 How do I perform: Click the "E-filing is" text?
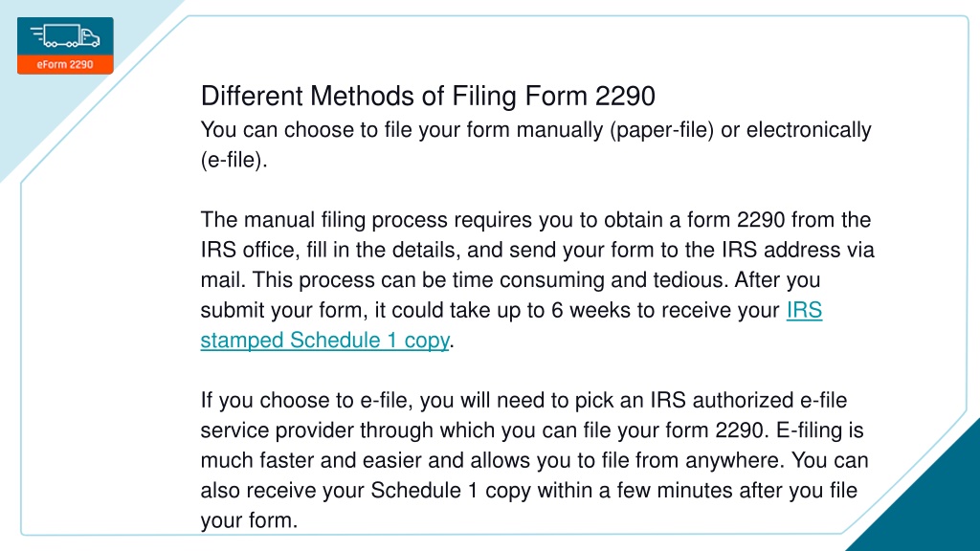click(x=820, y=430)
